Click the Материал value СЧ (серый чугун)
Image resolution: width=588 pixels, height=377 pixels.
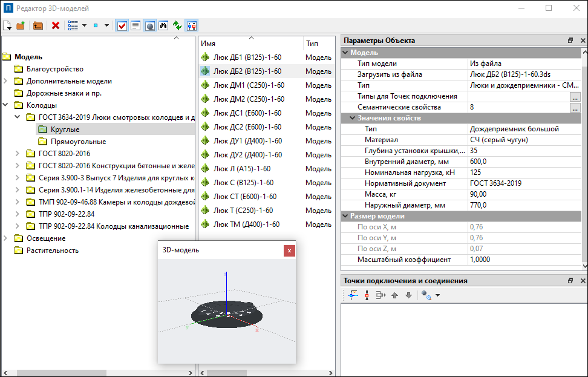tap(524, 140)
